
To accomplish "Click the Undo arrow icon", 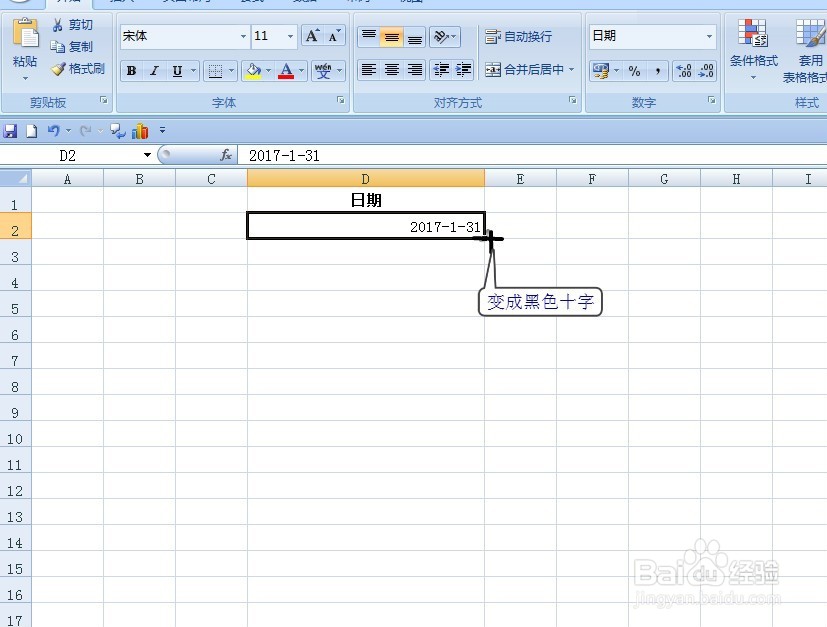I will (53, 130).
